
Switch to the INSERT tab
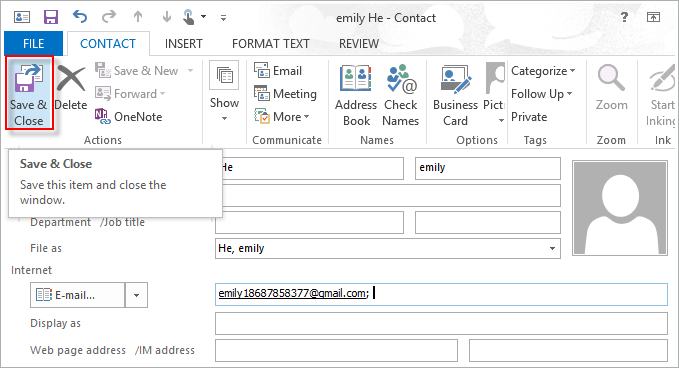pos(184,44)
